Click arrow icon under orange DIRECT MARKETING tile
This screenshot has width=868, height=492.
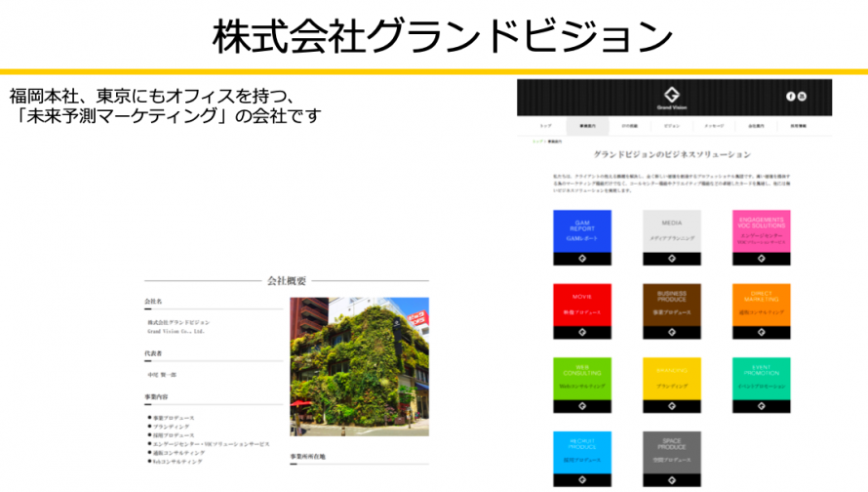tap(761, 333)
